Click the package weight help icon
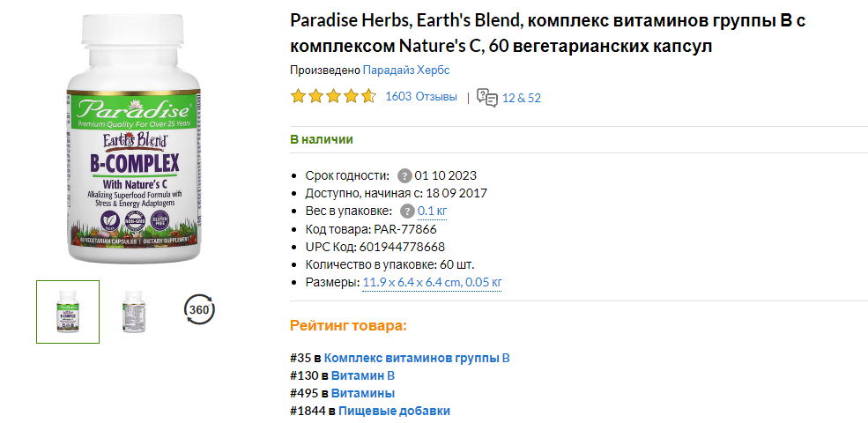This screenshot has width=868, height=423. point(406,211)
